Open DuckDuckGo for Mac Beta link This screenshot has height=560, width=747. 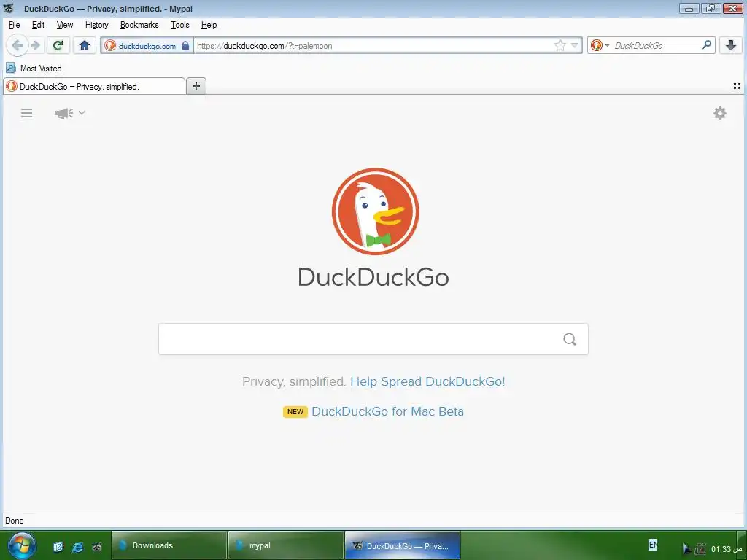pyautogui.click(x=387, y=411)
